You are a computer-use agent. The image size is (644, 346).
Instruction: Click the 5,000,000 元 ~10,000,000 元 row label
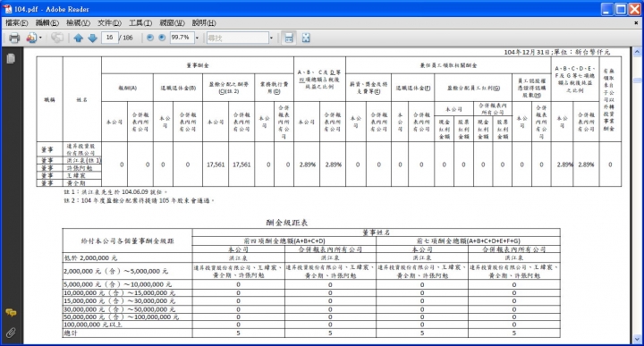(x=117, y=284)
